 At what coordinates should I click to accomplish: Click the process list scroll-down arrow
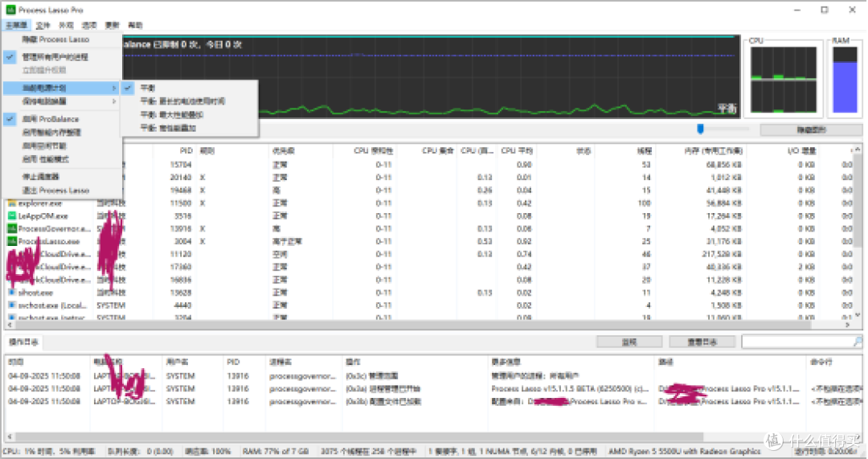point(858,315)
